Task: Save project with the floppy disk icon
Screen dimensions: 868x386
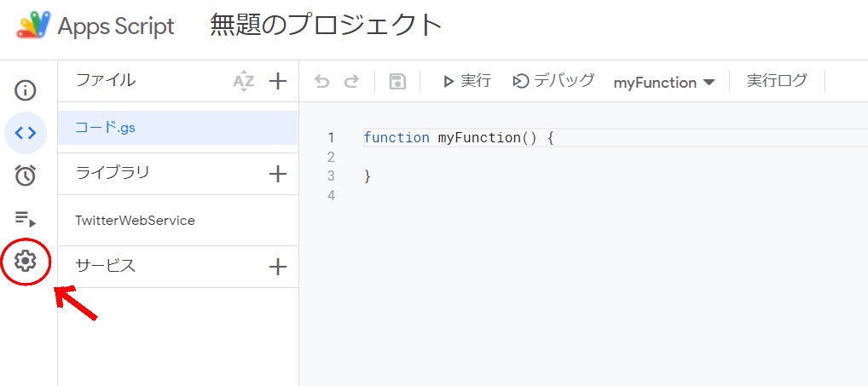Action: pos(397,82)
